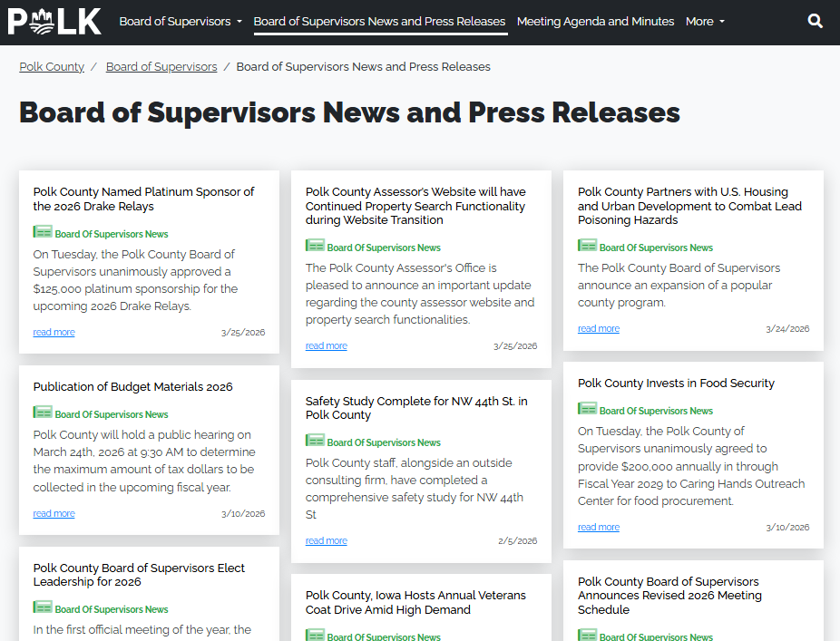Open Publication of Budget Materials 2026 title

[x=132, y=387]
